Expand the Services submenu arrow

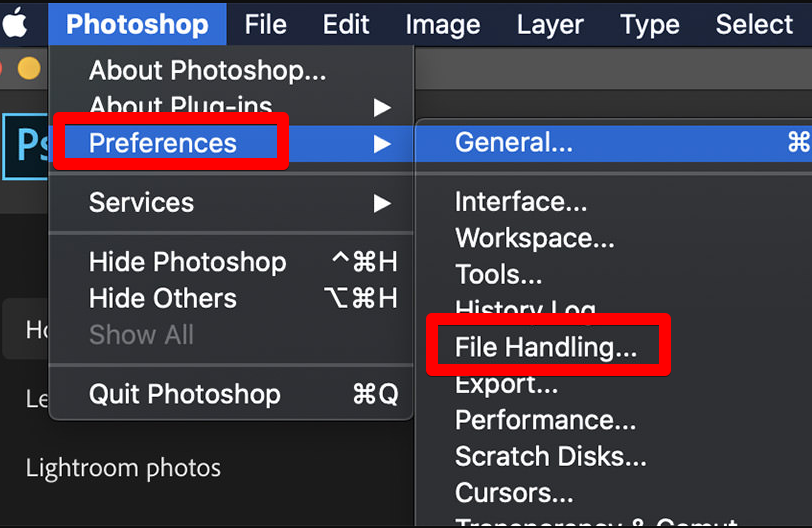pyautogui.click(x=382, y=203)
